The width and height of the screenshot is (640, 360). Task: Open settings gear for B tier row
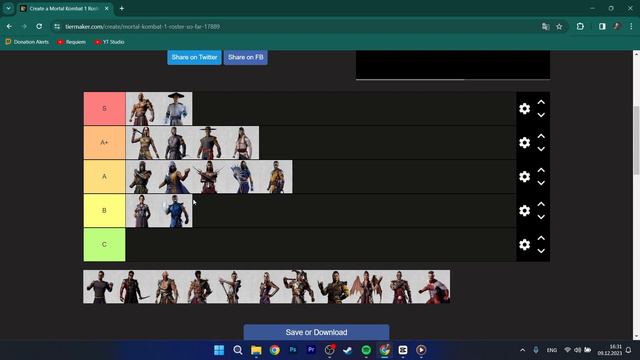[524, 211]
